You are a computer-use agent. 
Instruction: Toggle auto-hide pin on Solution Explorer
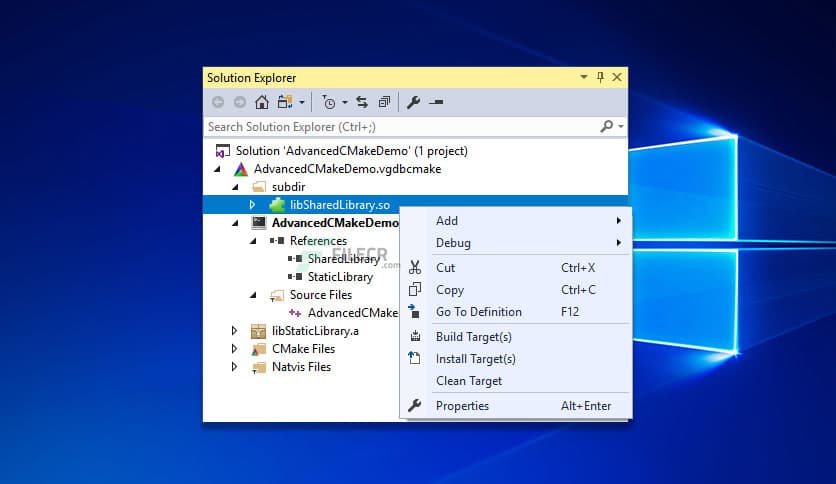(x=600, y=77)
